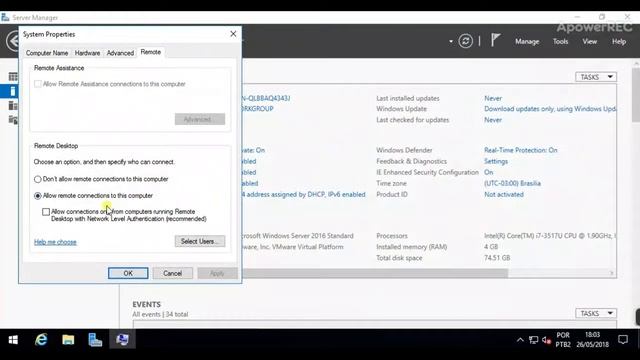640x360 pixels.
Task: Expand the Events TASKS dropdown
Action: click(x=596, y=313)
